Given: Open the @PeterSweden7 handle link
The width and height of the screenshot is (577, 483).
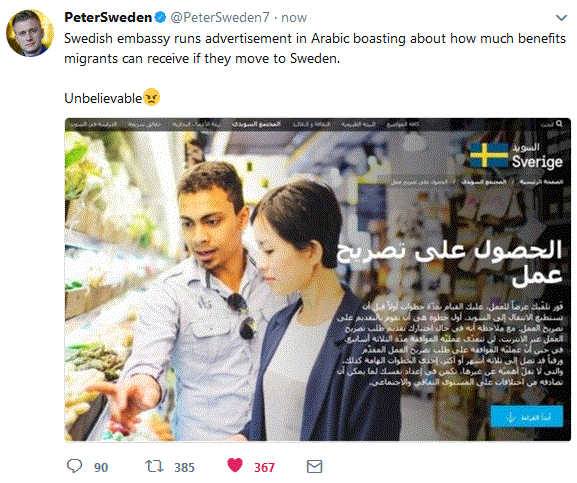Looking at the screenshot, I should pos(220,17).
